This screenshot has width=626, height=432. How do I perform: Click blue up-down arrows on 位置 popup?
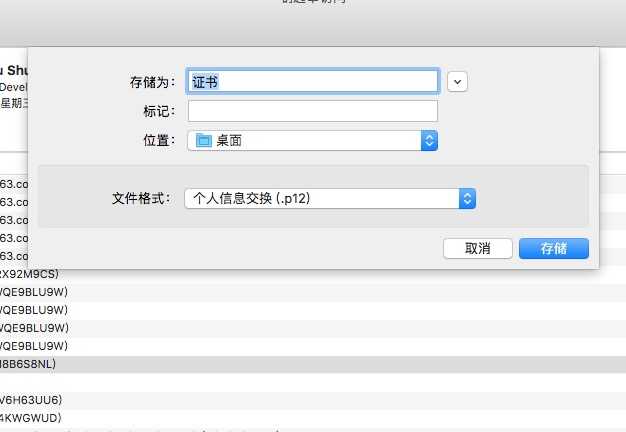click(429, 141)
